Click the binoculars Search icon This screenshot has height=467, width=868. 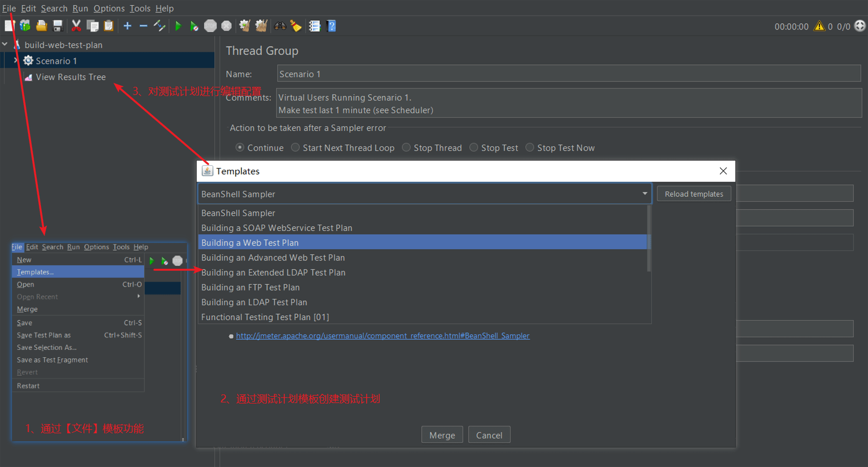point(280,25)
